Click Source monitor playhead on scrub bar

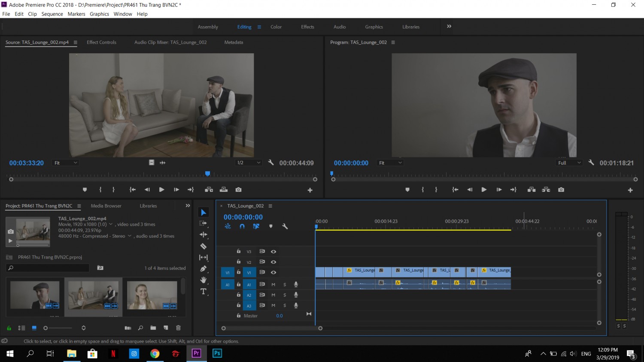pos(208,174)
